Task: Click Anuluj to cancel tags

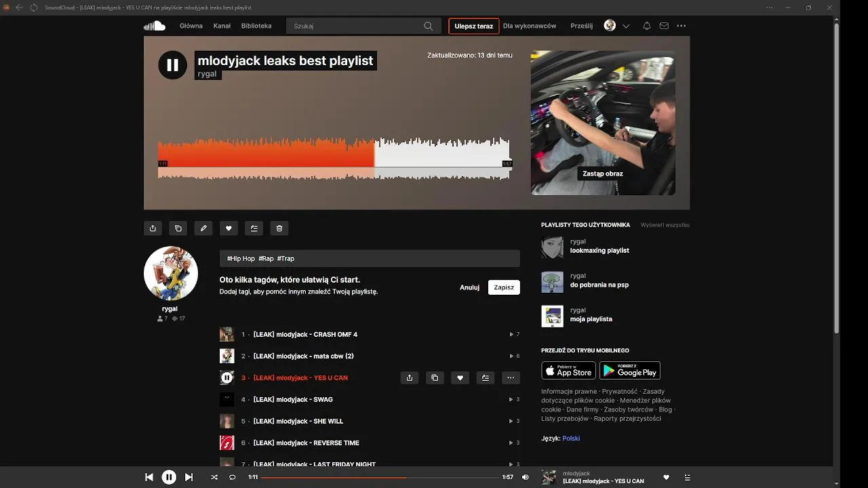Action: pos(470,287)
